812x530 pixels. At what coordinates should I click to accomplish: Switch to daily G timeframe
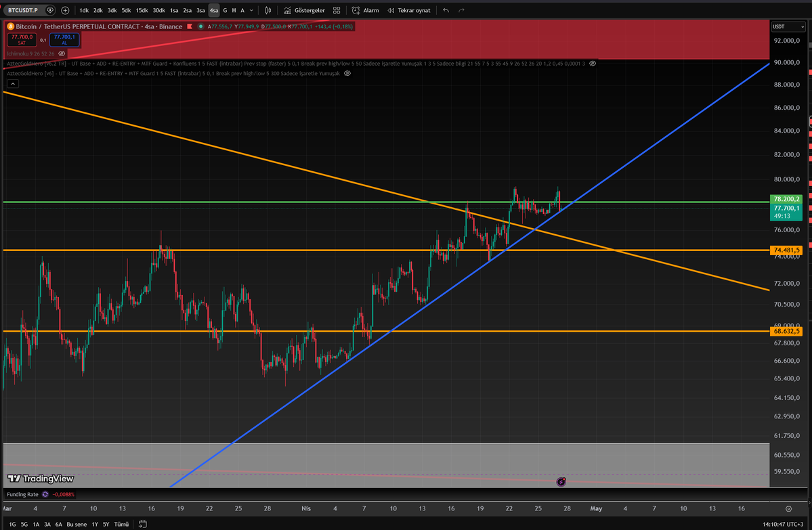click(226, 10)
